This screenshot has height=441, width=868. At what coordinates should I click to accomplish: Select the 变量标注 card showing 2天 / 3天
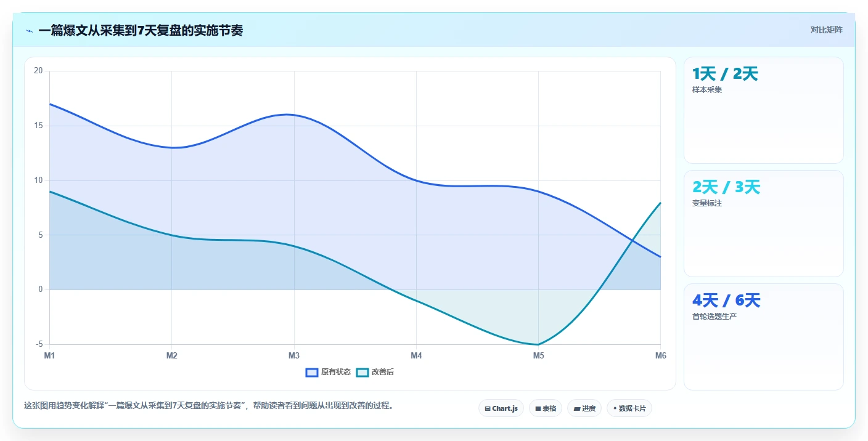(763, 224)
